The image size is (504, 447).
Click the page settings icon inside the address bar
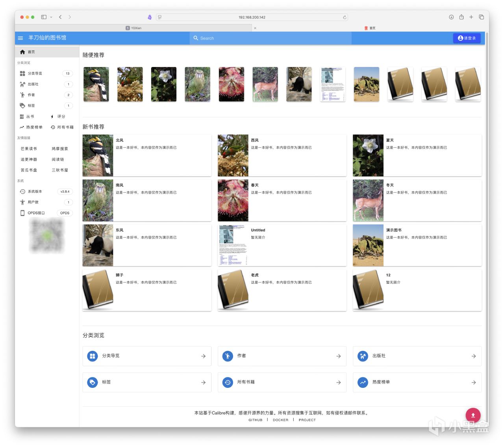(x=159, y=17)
